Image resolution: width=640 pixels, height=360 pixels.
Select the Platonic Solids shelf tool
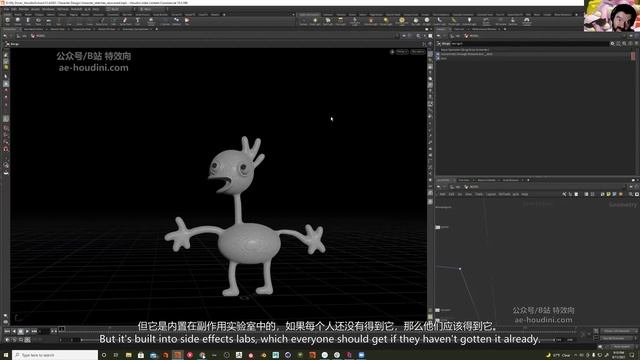pos(151,21)
